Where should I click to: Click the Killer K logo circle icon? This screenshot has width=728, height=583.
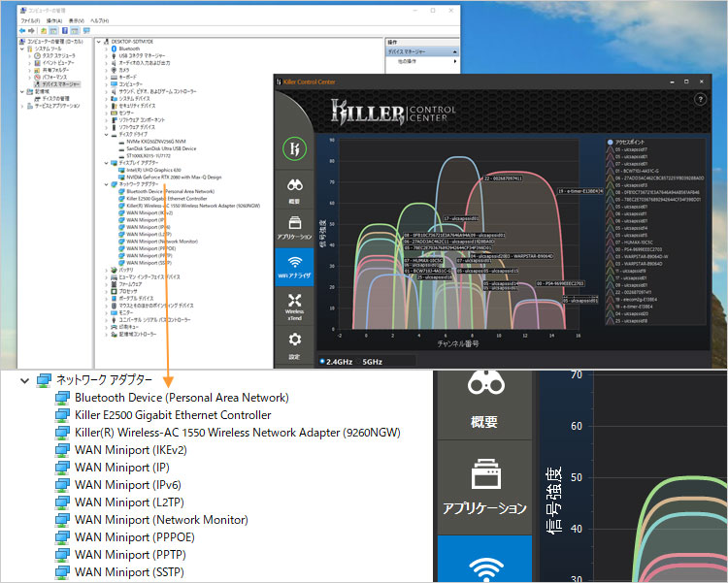295,148
